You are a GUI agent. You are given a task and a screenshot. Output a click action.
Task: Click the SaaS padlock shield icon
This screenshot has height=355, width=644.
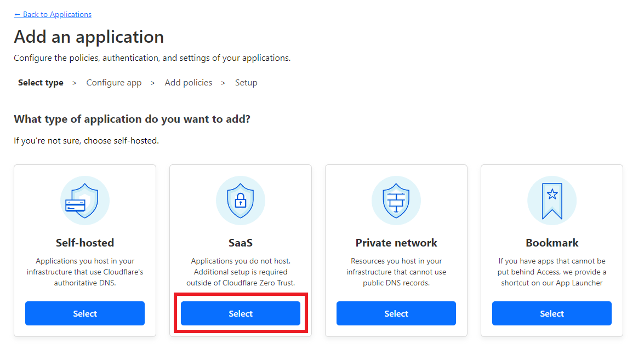tap(241, 200)
